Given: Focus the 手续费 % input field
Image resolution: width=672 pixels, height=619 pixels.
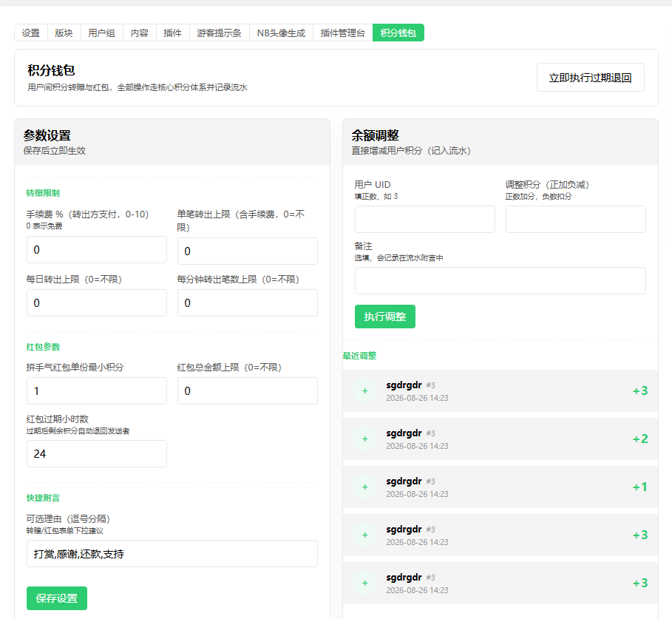Looking at the screenshot, I should [97, 249].
